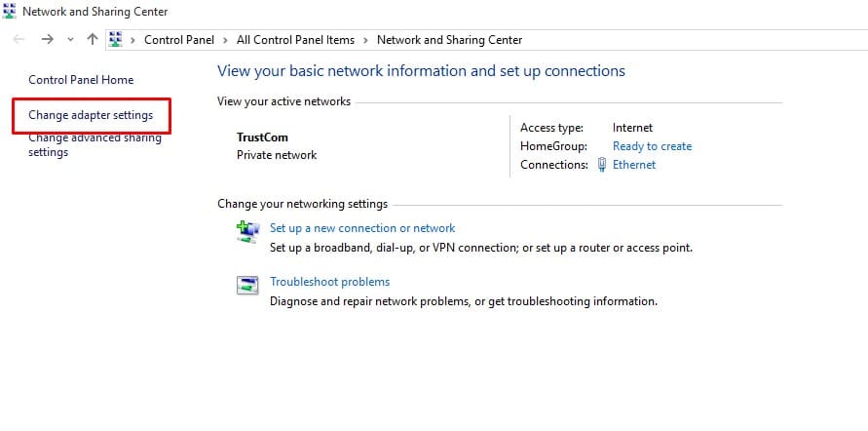The width and height of the screenshot is (868, 431).
Task: Choose Set up a new connection or network
Action: (362, 228)
